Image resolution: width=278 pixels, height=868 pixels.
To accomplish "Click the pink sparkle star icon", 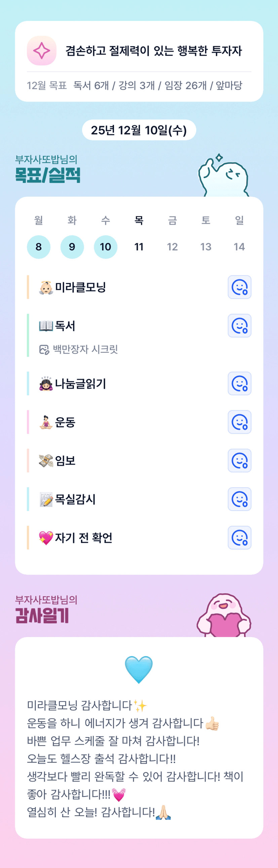I will (41, 50).
